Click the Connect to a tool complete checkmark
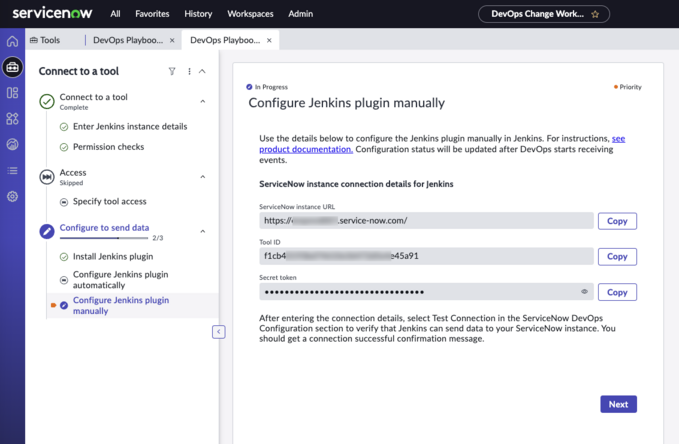The width and height of the screenshot is (679, 444). pyautogui.click(x=47, y=101)
